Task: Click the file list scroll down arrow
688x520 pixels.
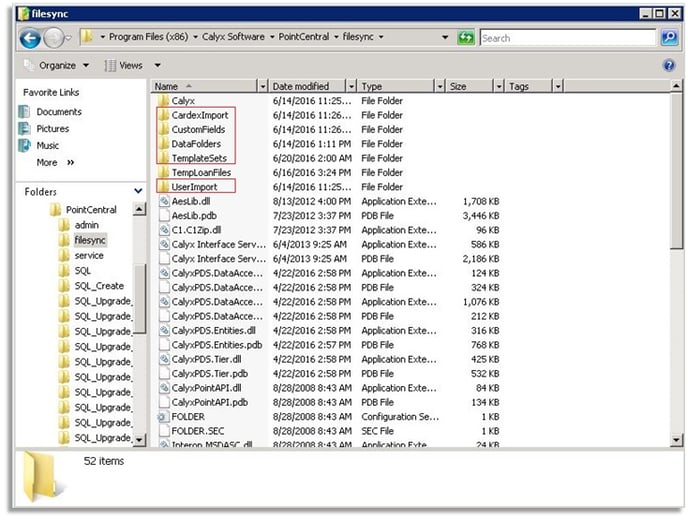Action: click(x=676, y=439)
